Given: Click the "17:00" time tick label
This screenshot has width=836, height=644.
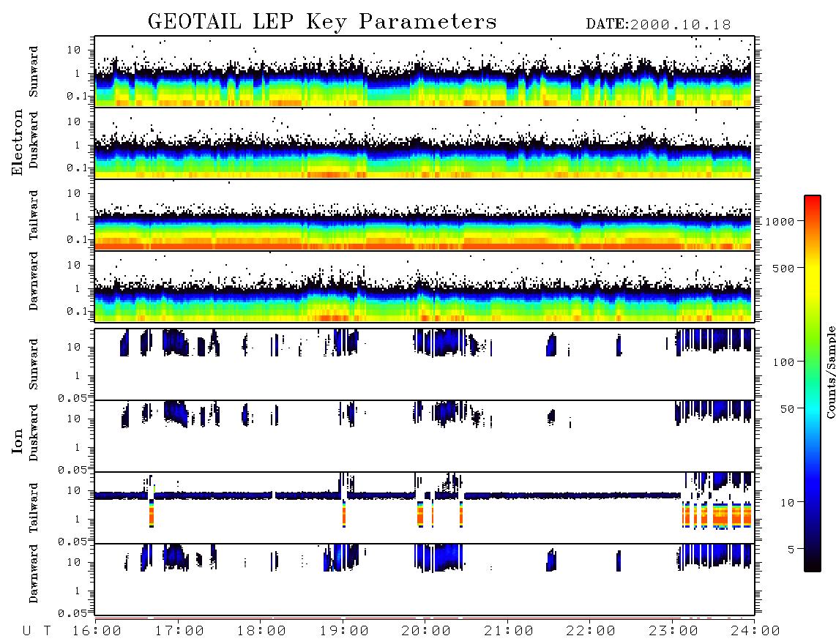Looking at the screenshot, I should pos(179,632).
